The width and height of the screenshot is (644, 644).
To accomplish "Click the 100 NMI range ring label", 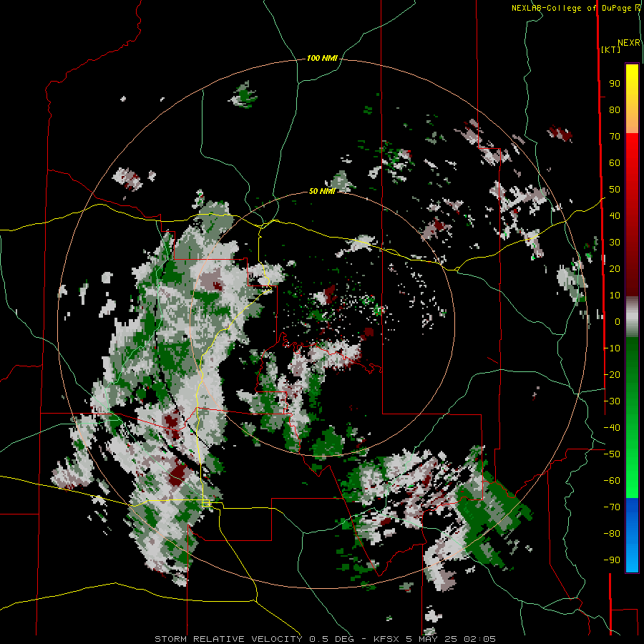I will pyautogui.click(x=322, y=59).
